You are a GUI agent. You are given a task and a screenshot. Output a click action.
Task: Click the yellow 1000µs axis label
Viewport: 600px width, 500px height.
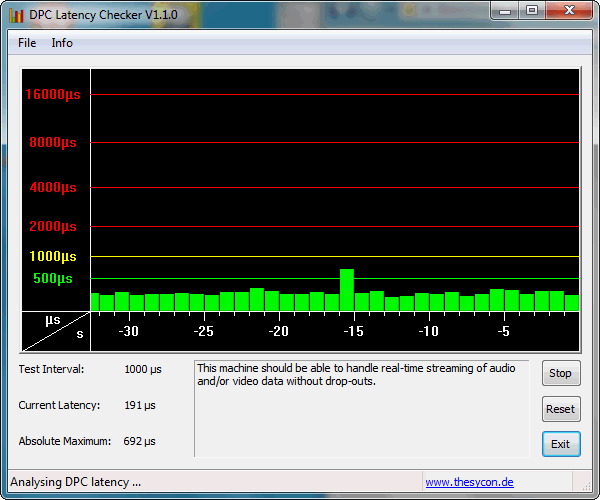[x=53, y=256]
